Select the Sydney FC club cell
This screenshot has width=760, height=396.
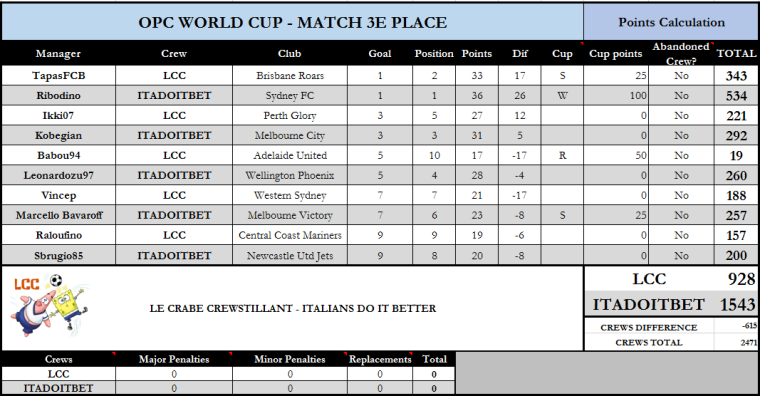point(289,96)
